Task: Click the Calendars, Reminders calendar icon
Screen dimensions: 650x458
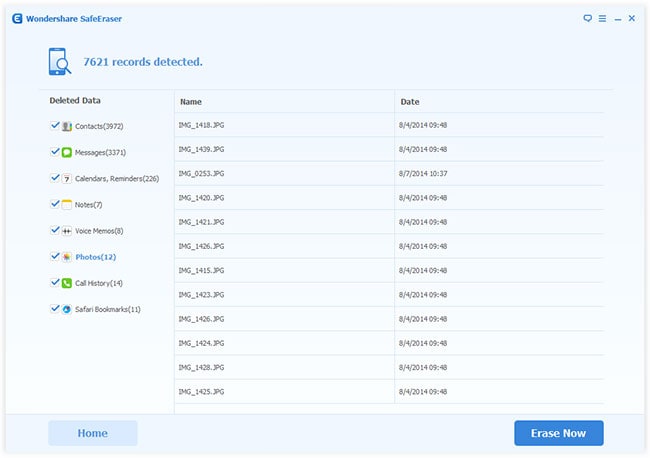Action: [67, 178]
